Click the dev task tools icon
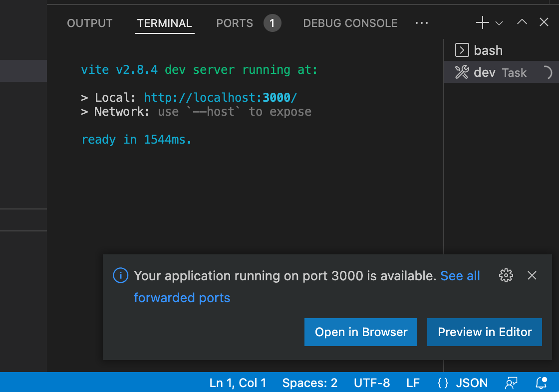Viewport: 559px width, 392px height. point(462,72)
